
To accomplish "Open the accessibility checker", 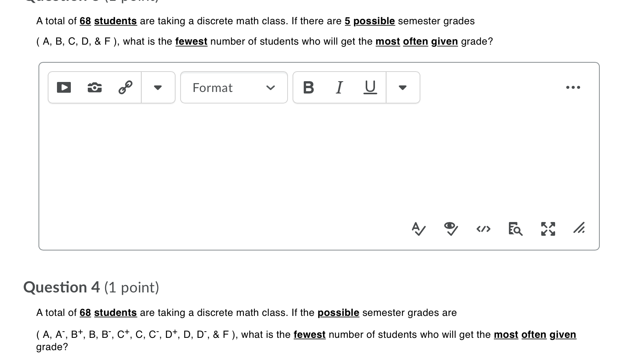I will click(x=450, y=229).
